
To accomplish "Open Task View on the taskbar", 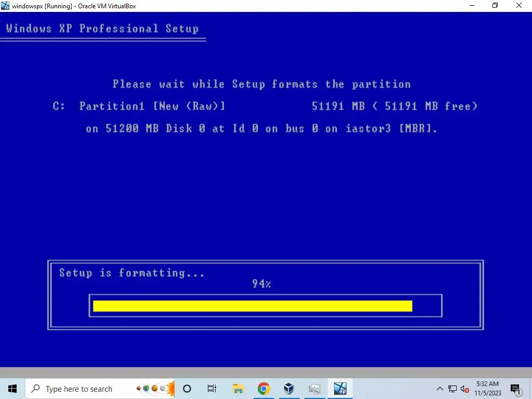I will pos(212,389).
